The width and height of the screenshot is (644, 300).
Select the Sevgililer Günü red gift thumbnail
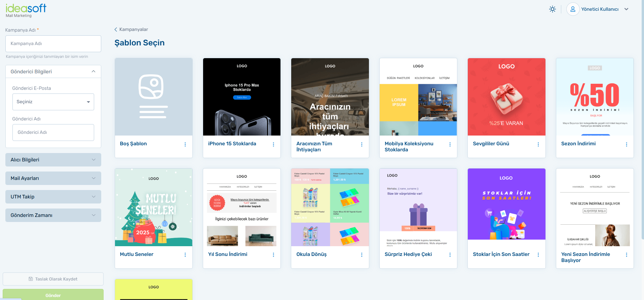point(506,97)
